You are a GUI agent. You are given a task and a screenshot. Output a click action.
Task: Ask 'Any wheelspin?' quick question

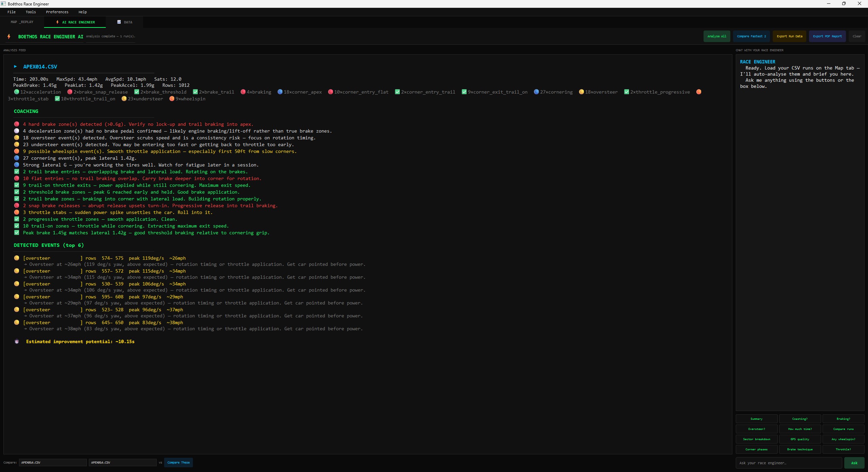click(x=843, y=439)
